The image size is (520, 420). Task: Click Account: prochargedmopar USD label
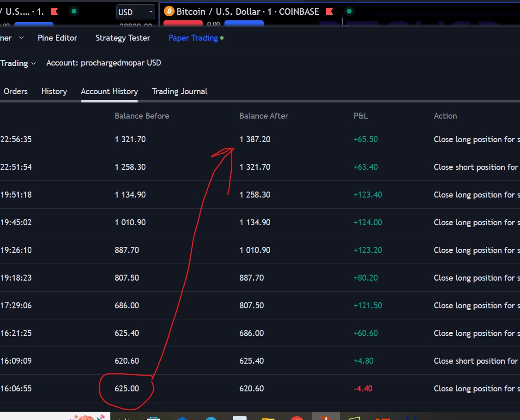coord(103,63)
